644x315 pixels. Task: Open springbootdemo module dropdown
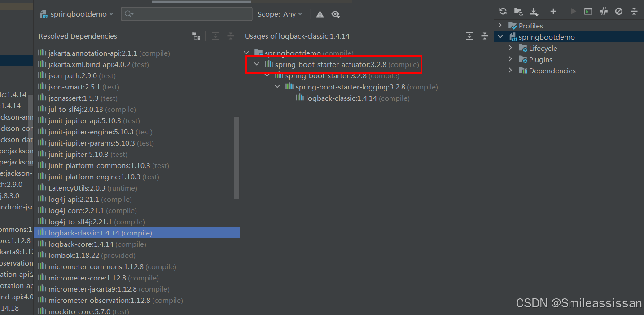[x=77, y=14]
